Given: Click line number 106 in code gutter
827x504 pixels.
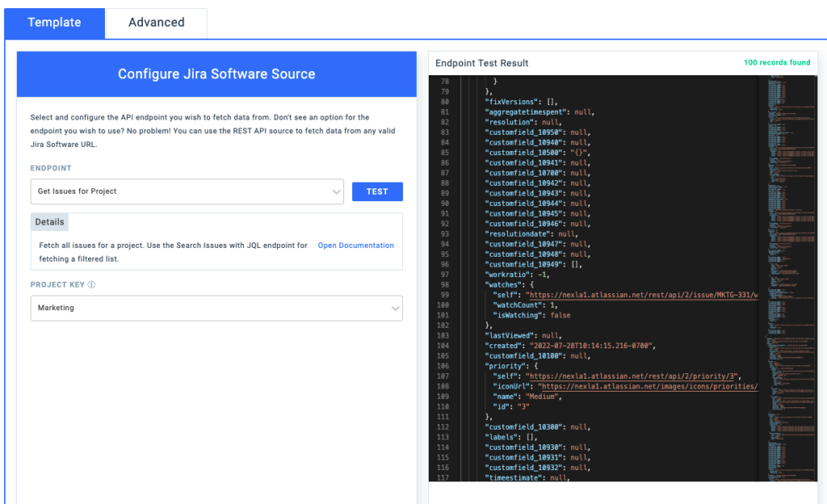Looking at the screenshot, I should click(x=443, y=366).
